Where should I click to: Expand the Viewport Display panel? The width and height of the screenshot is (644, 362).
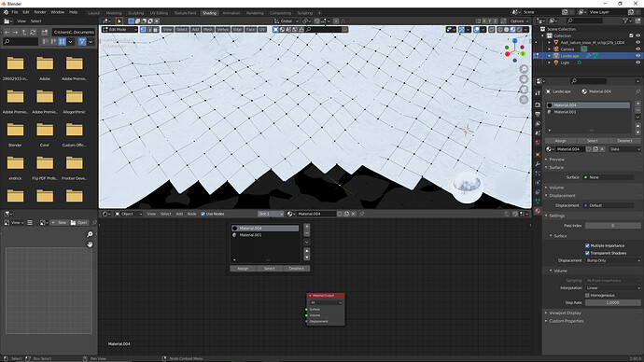[566, 313]
